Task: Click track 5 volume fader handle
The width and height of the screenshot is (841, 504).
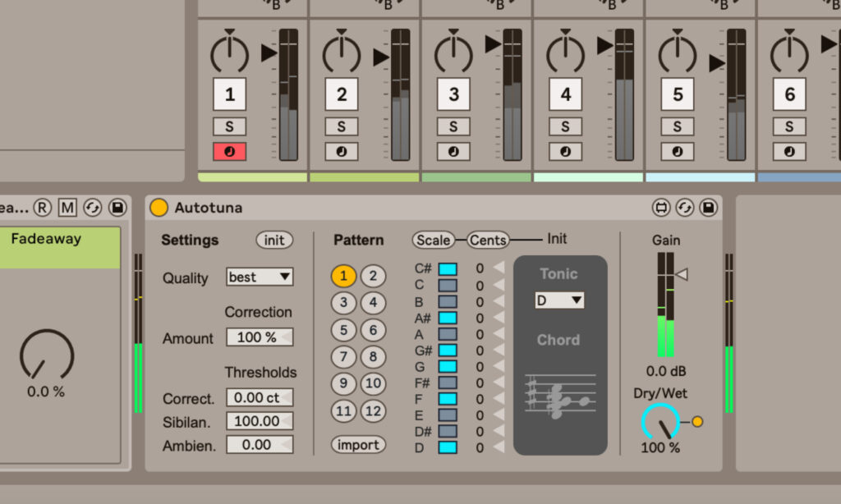Action: 717,63
